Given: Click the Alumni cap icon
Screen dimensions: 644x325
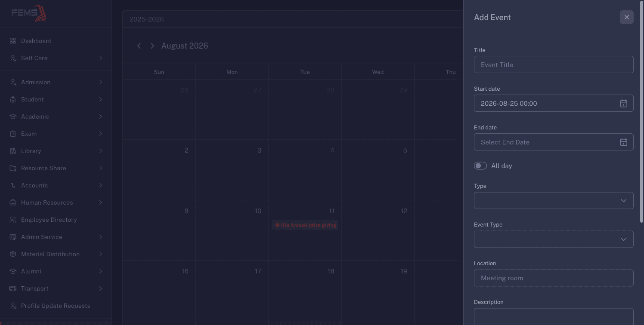Looking at the screenshot, I should [13, 271].
